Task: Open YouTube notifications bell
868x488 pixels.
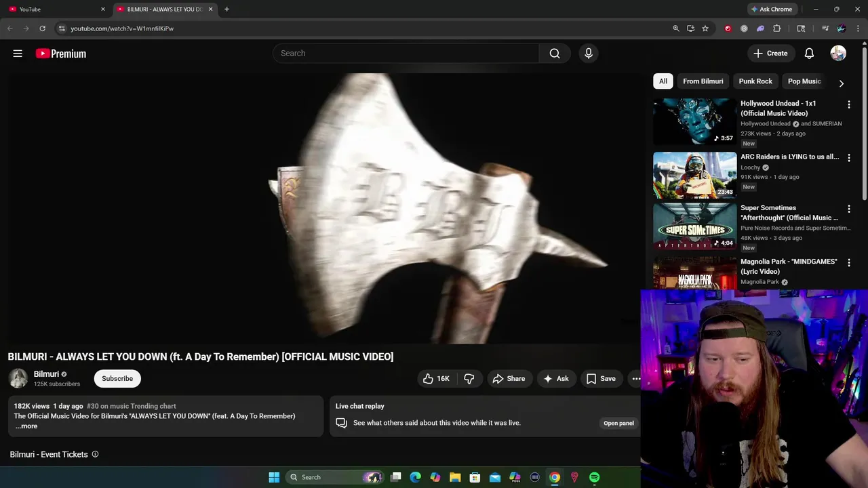Action: click(809, 54)
